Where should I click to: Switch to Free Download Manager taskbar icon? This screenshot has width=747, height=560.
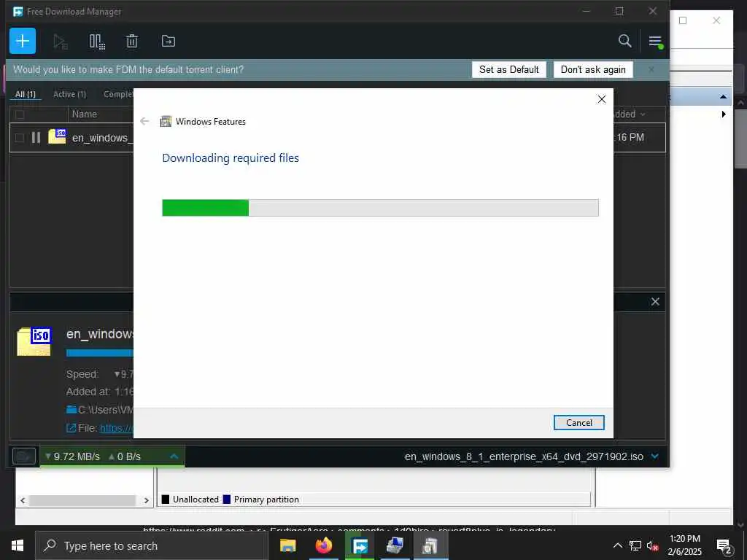[359, 545]
